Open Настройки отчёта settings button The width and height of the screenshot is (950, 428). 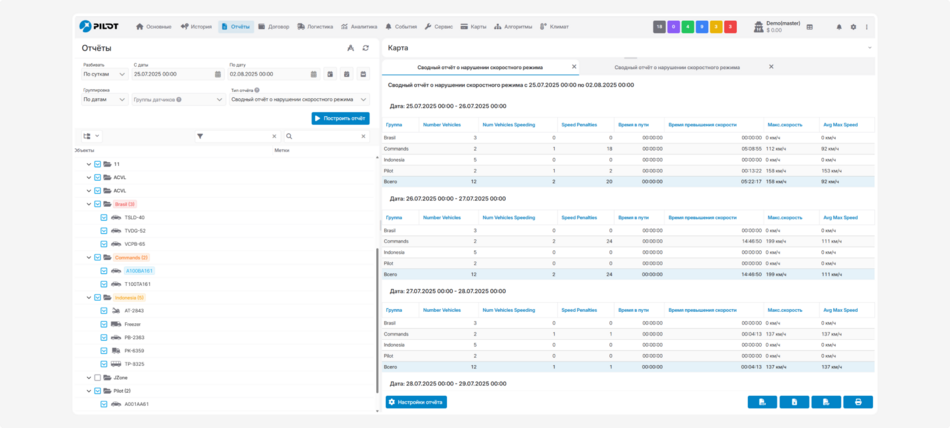(416, 402)
